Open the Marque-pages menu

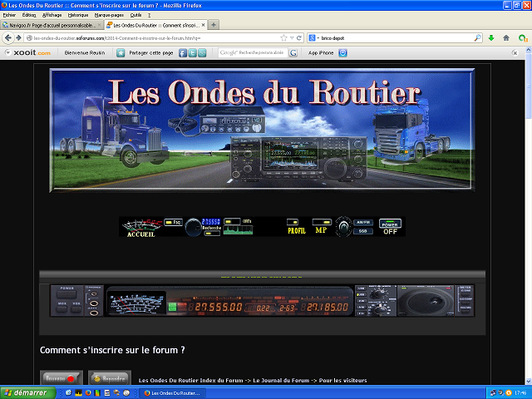point(109,15)
